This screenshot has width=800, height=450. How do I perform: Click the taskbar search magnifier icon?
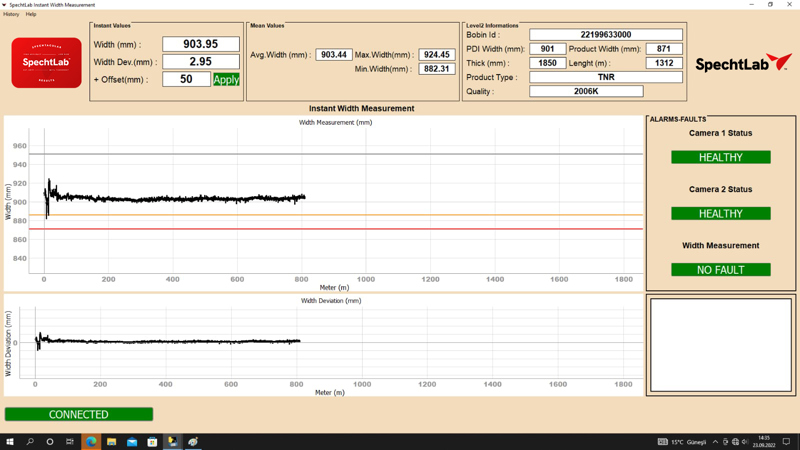click(x=30, y=441)
